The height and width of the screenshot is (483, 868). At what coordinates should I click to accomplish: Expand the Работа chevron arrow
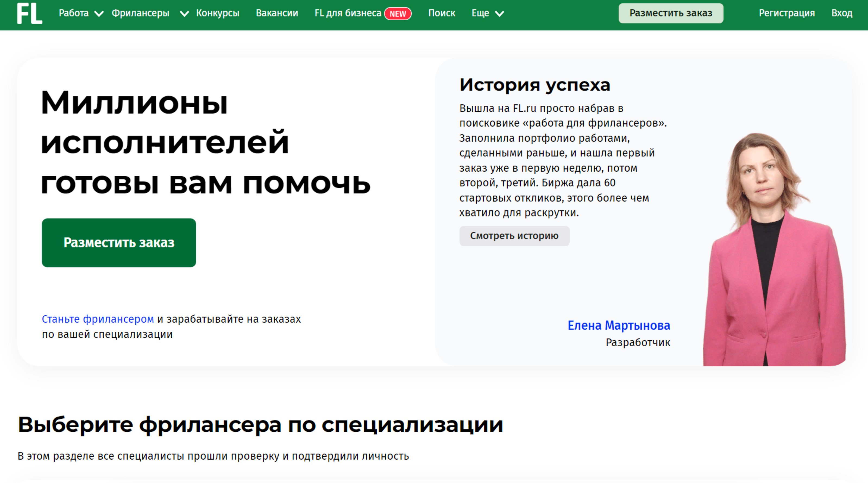point(99,14)
